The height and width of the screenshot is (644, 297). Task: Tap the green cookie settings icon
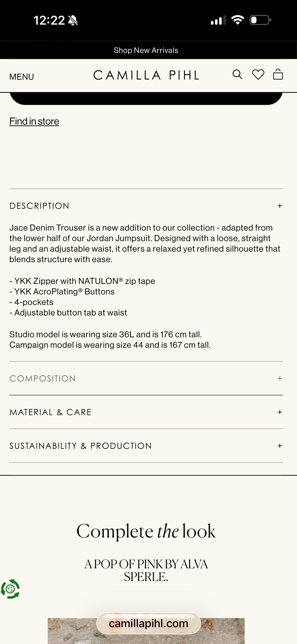10,589
